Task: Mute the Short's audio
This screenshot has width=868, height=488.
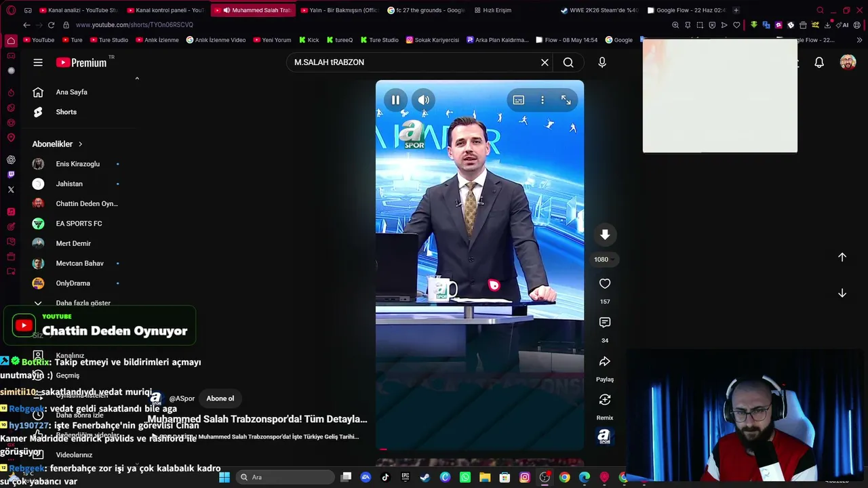Action: click(424, 100)
